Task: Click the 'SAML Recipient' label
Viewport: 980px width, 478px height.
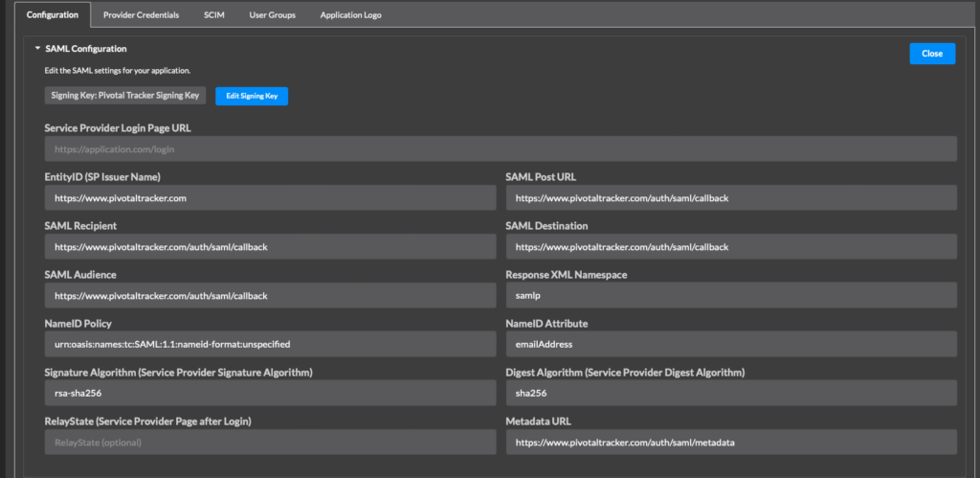Action: (80, 225)
